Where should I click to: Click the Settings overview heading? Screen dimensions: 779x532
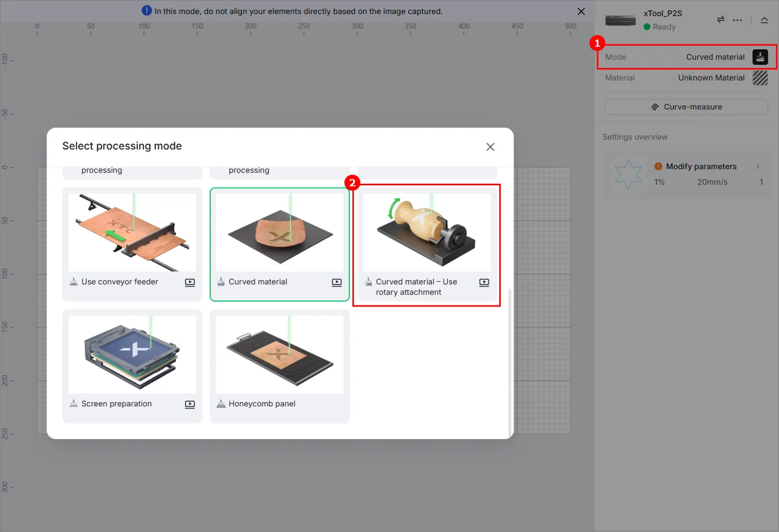coord(635,137)
